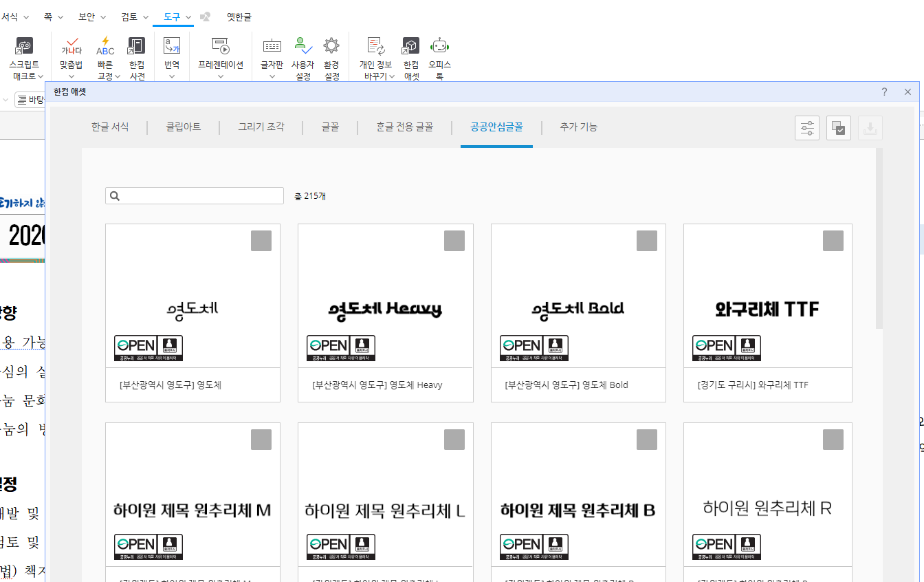Open the 한컴 애셋 asset icon
The height and width of the screenshot is (582, 924).
[411, 46]
